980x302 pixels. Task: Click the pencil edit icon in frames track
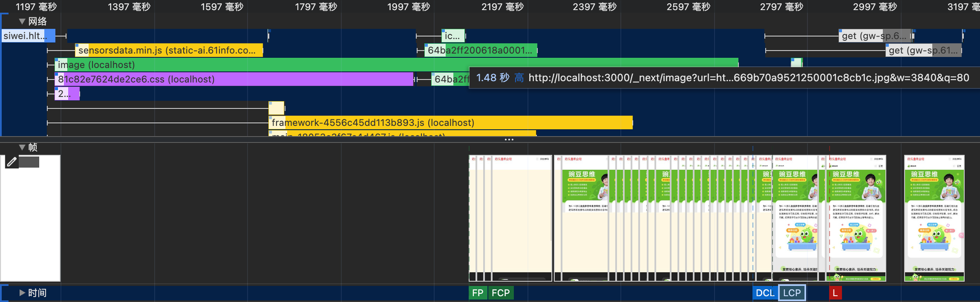[12, 162]
